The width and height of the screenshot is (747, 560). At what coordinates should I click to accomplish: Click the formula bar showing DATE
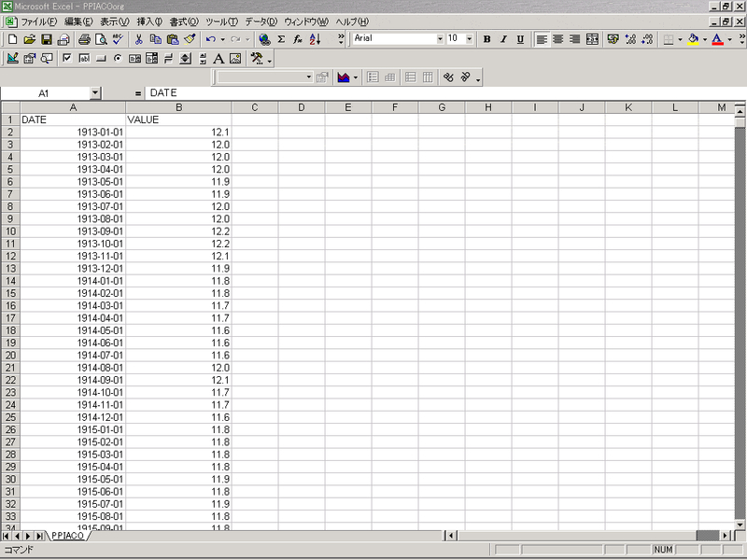[445, 92]
